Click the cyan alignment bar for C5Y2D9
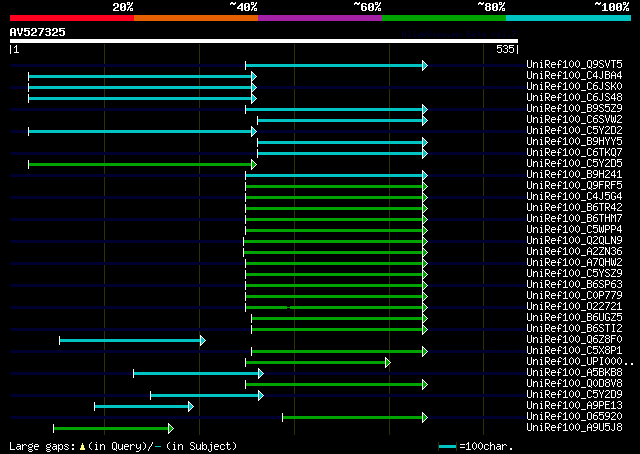Screen dimensions: 640x454 [x=207, y=396]
